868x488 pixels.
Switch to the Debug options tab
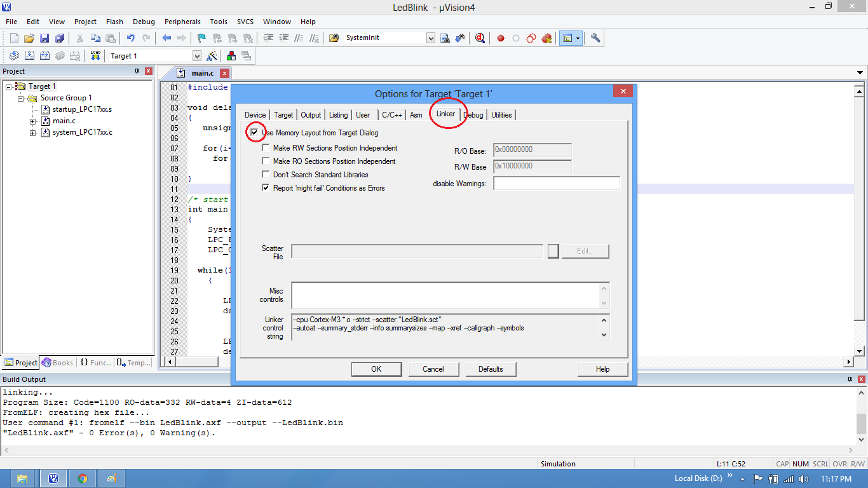[473, 115]
